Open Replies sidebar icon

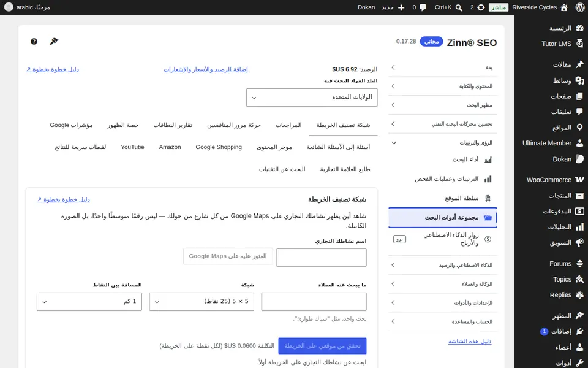click(580, 295)
